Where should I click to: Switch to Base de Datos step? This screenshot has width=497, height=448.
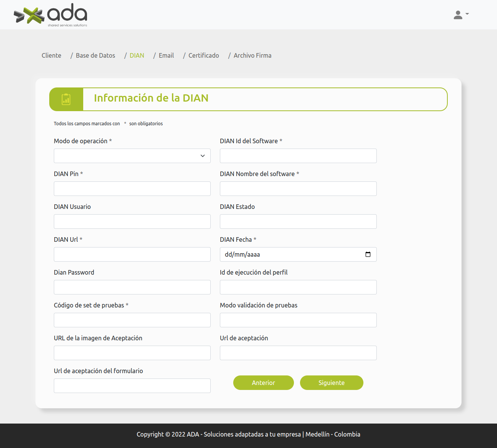click(x=95, y=55)
